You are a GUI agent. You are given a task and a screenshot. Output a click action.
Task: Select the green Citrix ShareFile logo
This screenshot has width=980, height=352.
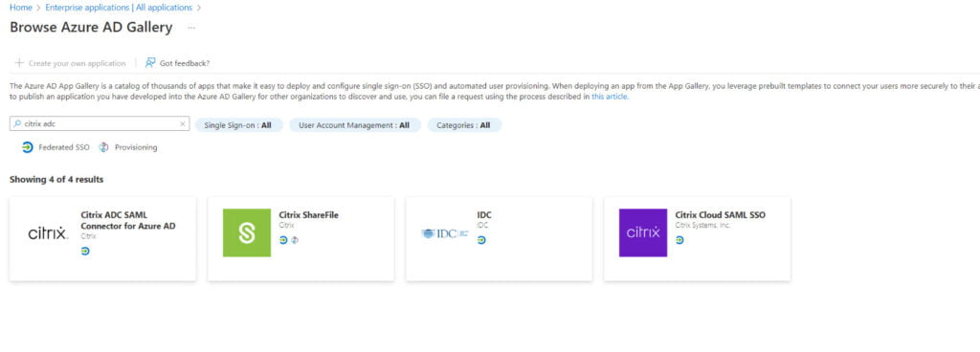tap(247, 232)
